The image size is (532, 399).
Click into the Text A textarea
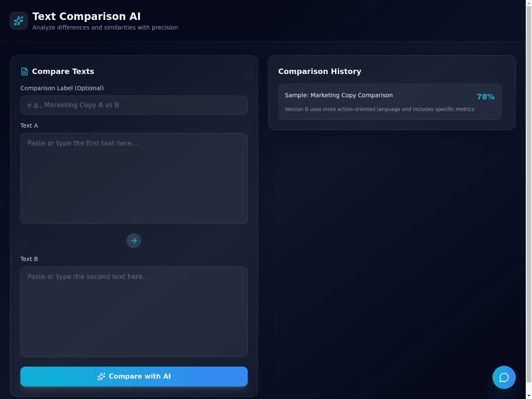[134, 178]
